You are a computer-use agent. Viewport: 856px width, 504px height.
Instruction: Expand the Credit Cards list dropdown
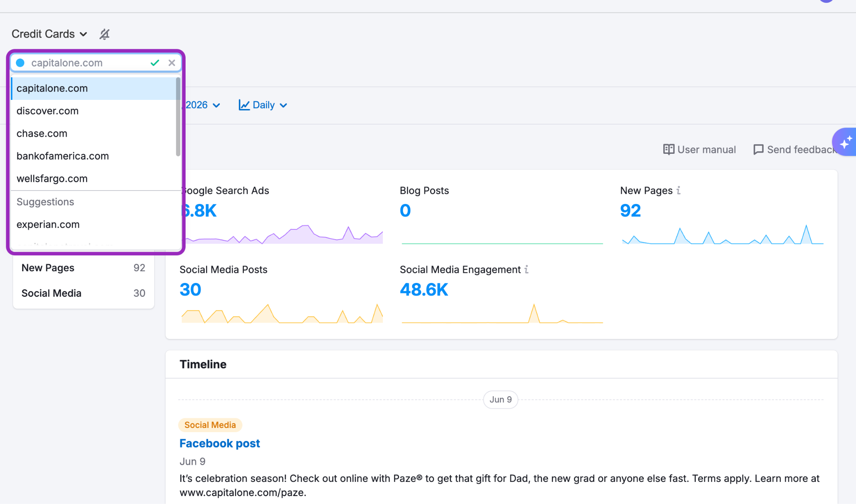tap(49, 34)
